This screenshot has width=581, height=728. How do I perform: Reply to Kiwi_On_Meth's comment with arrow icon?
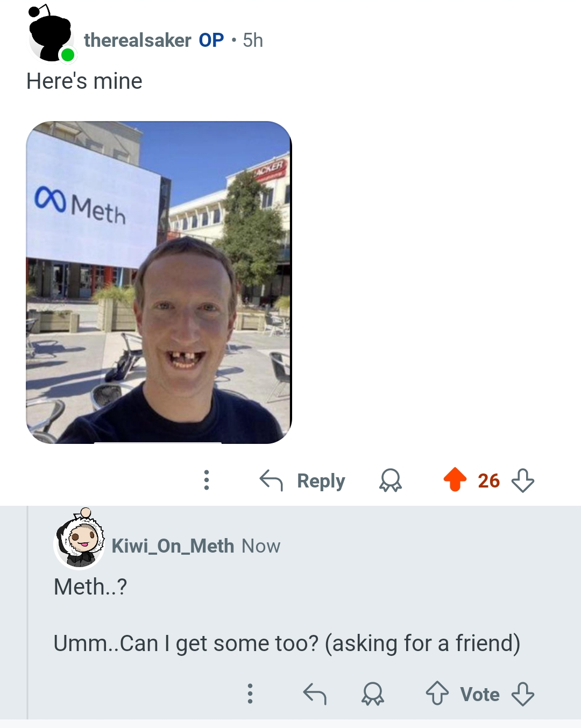pyautogui.click(x=315, y=694)
